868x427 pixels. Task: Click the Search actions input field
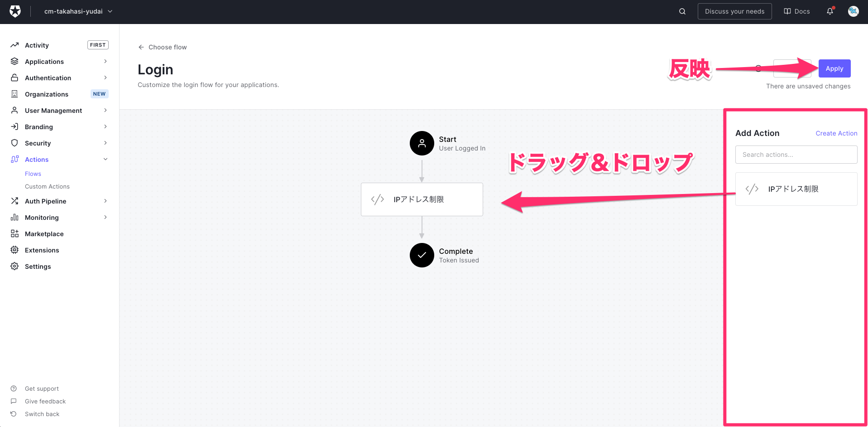(x=796, y=154)
